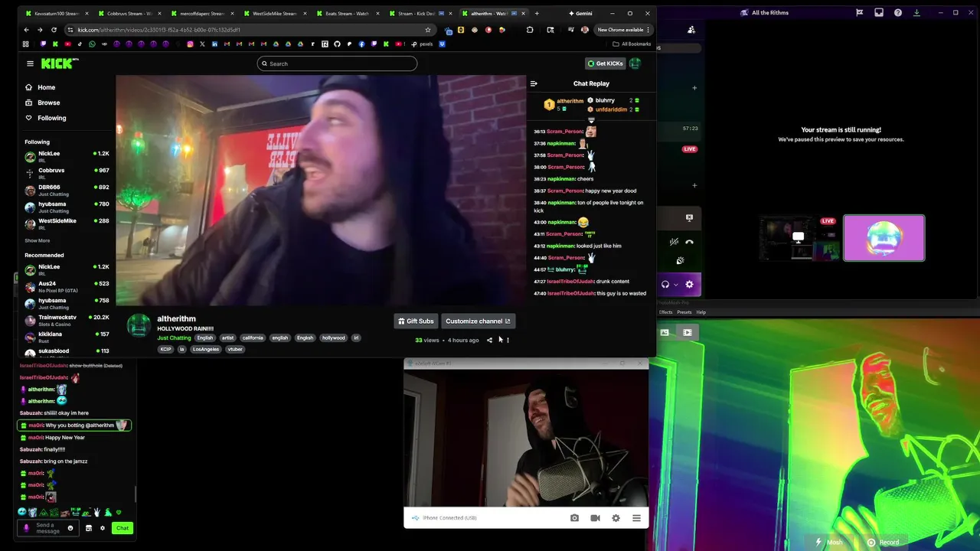Viewport: 980px width, 551px height.
Task: Click the chat identity mic icon
Action: pos(26,528)
